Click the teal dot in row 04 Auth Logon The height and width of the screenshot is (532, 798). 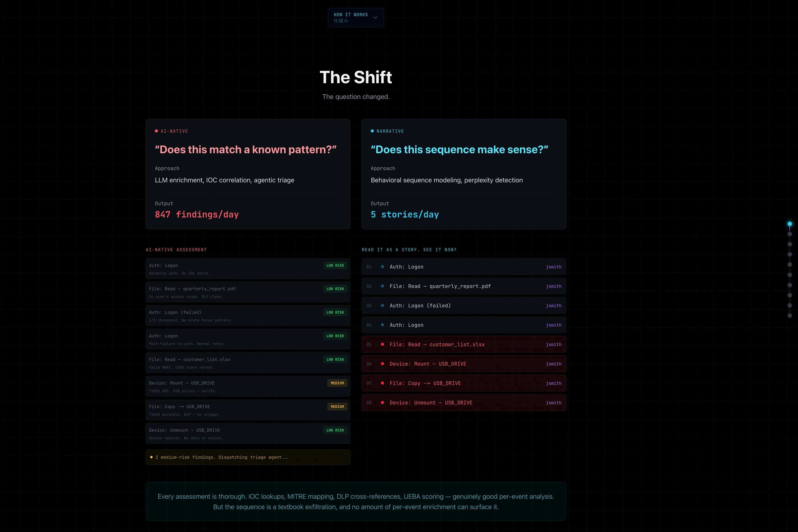pyautogui.click(x=382, y=325)
